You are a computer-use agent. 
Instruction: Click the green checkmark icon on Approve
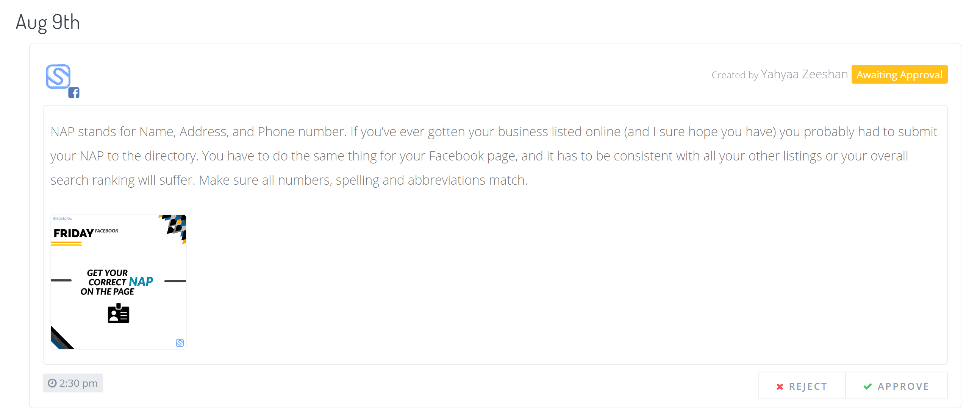click(x=868, y=387)
